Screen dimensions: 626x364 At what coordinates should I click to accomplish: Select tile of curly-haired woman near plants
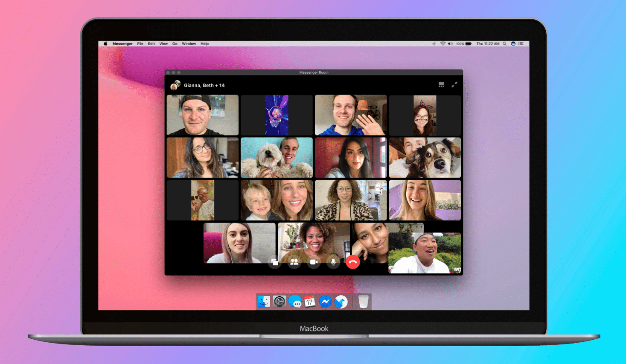(314, 243)
